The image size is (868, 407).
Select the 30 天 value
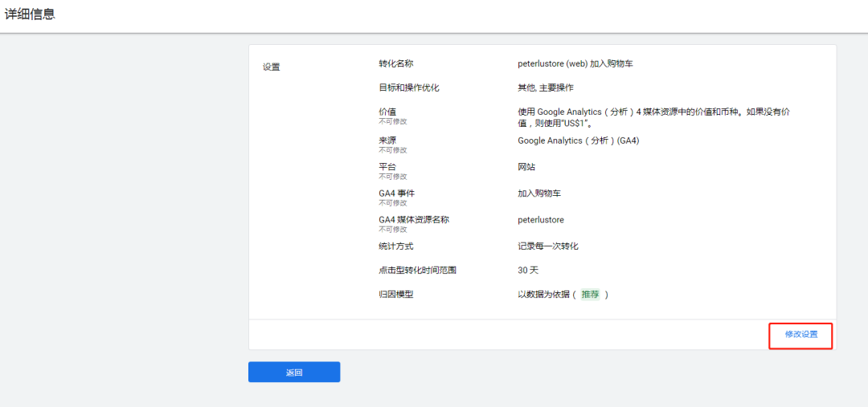pos(528,271)
